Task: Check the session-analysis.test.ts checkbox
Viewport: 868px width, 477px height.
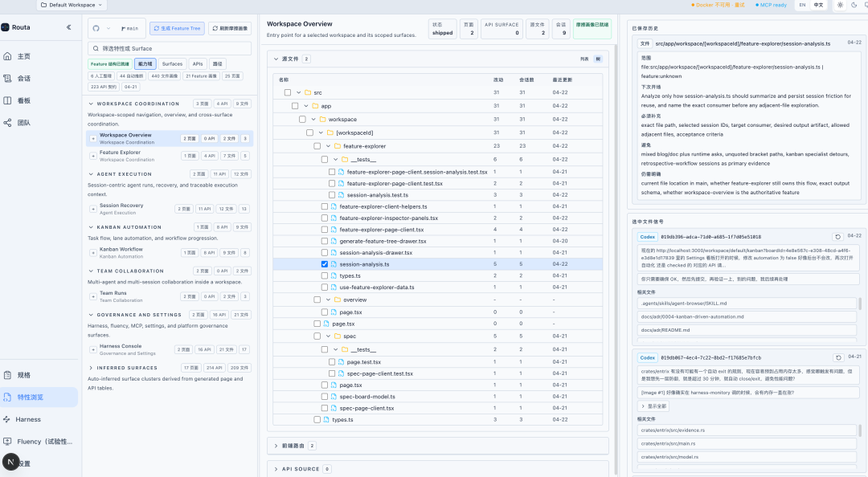Action: click(x=332, y=195)
